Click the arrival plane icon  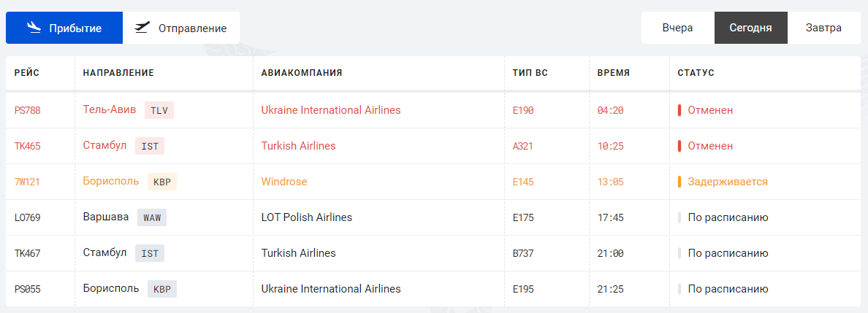(x=33, y=28)
